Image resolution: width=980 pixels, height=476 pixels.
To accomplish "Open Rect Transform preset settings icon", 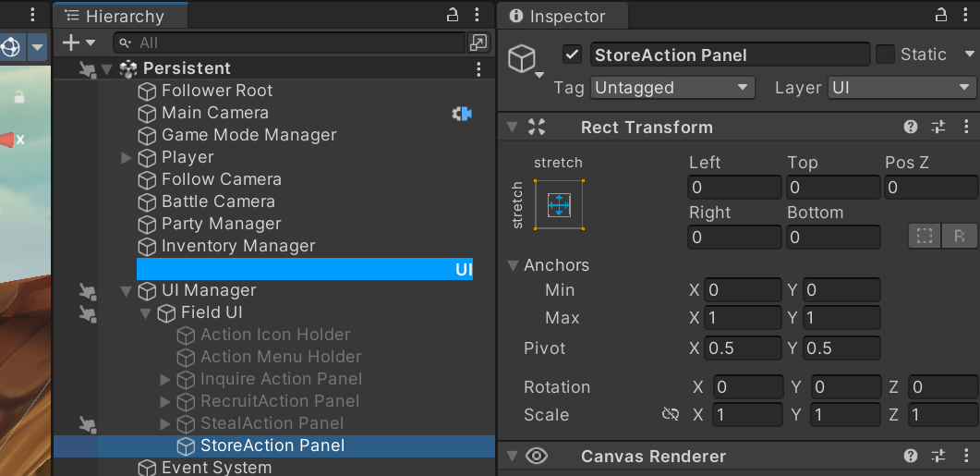I will [938, 127].
